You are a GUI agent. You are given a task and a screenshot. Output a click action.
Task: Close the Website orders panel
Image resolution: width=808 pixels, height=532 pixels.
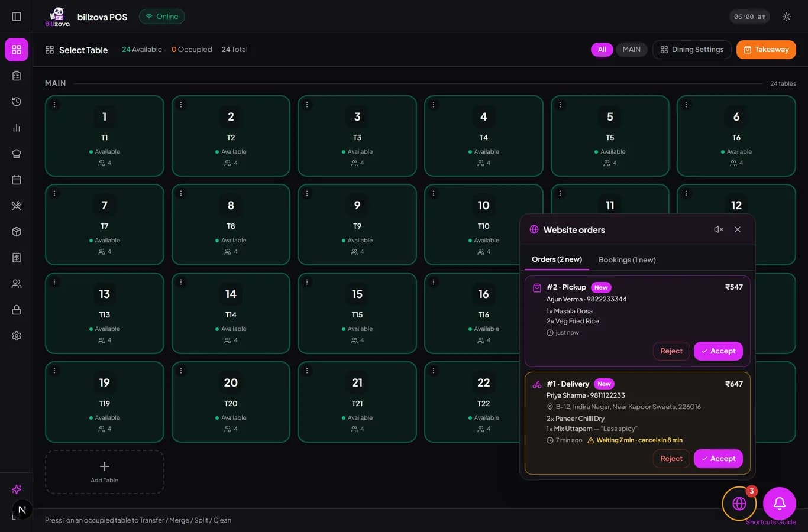738,229
